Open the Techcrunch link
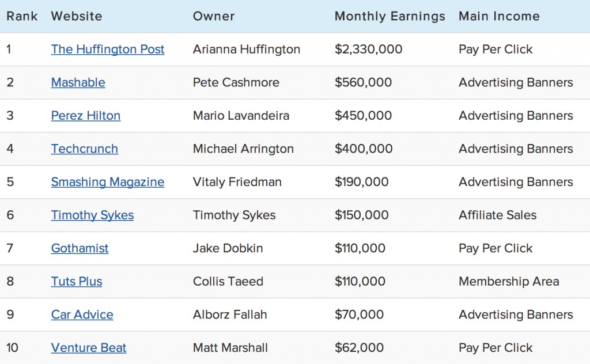Image resolution: width=590 pixels, height=364 pixels. click(84, 149)
